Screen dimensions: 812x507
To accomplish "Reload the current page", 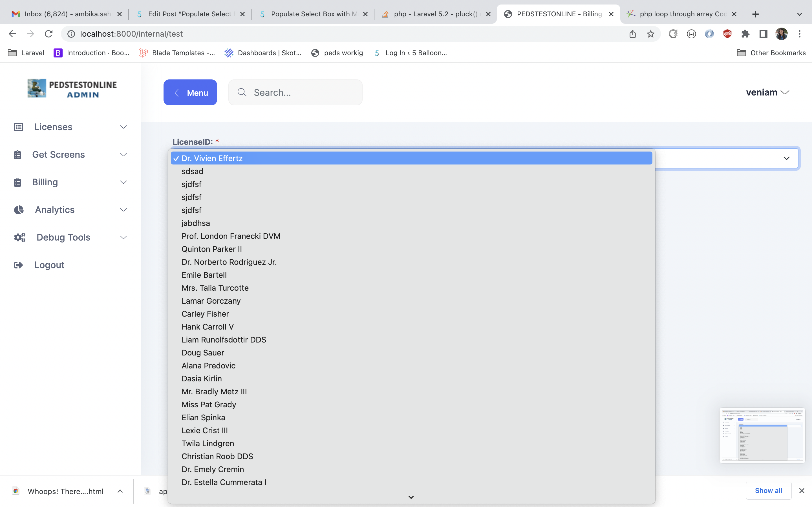I will [49, 34].
